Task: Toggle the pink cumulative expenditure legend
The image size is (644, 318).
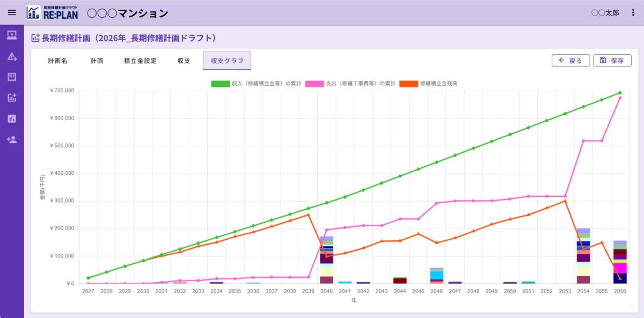Action: pos(350,84)
